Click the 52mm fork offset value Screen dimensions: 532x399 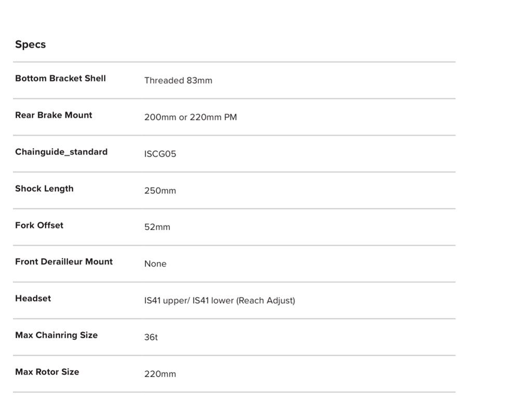click(157, 227)
